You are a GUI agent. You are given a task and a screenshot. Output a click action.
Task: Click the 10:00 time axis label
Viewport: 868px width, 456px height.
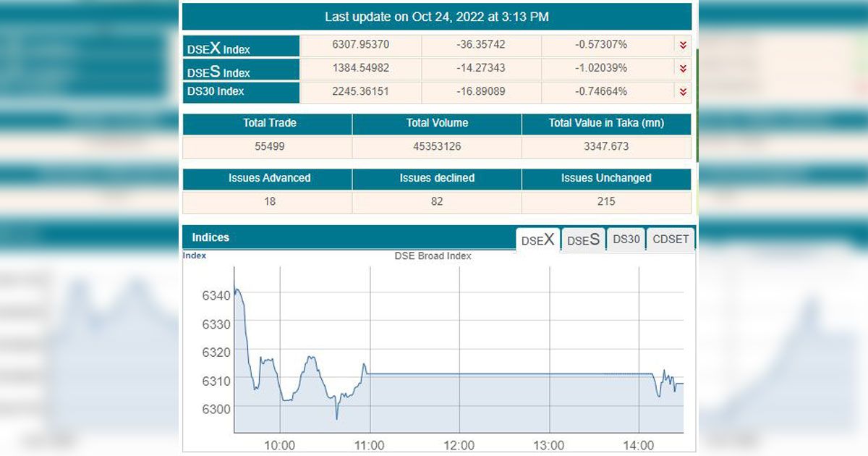coord(279,445)
